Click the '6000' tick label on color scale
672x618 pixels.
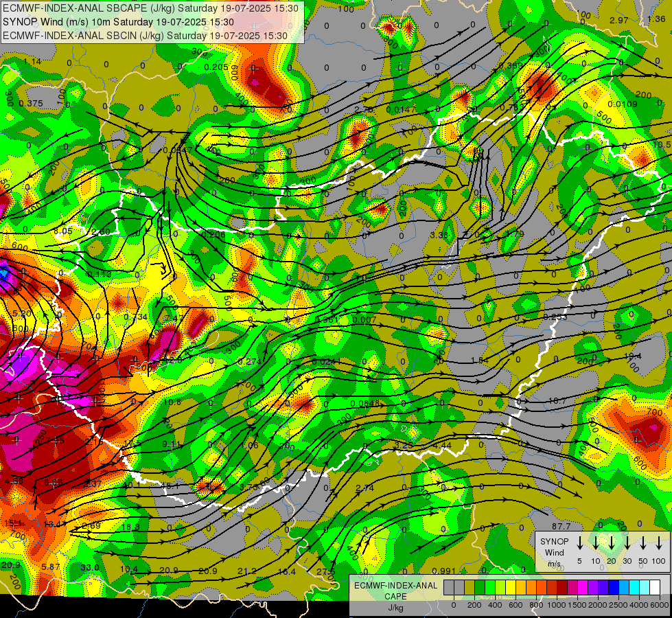coord(659,605)
